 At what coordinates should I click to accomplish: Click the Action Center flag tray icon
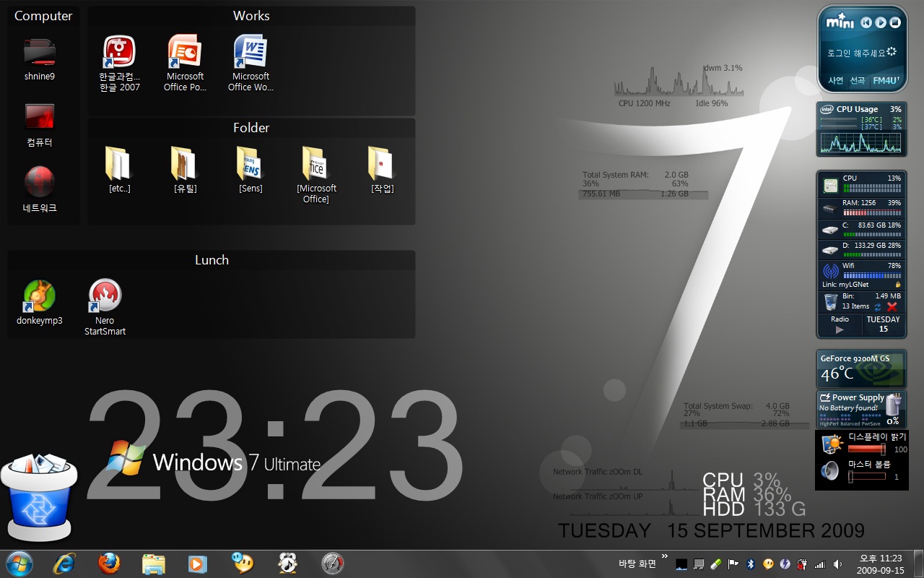[733, 564]
